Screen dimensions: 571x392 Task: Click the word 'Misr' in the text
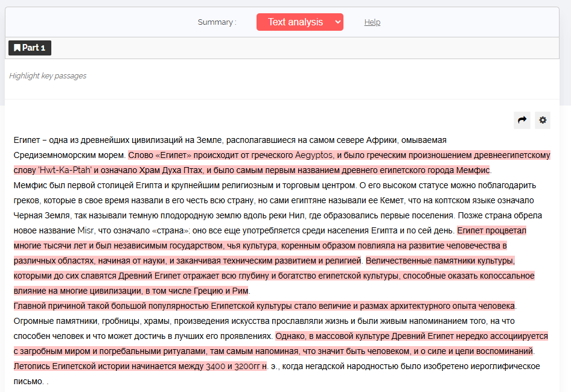point(86,231)
